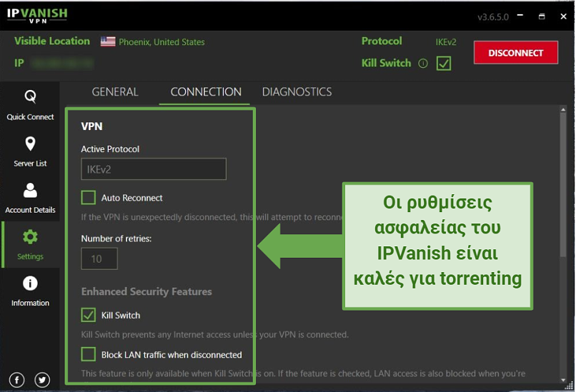Click the red DISCONNECT button

click(x=516, y=53)
